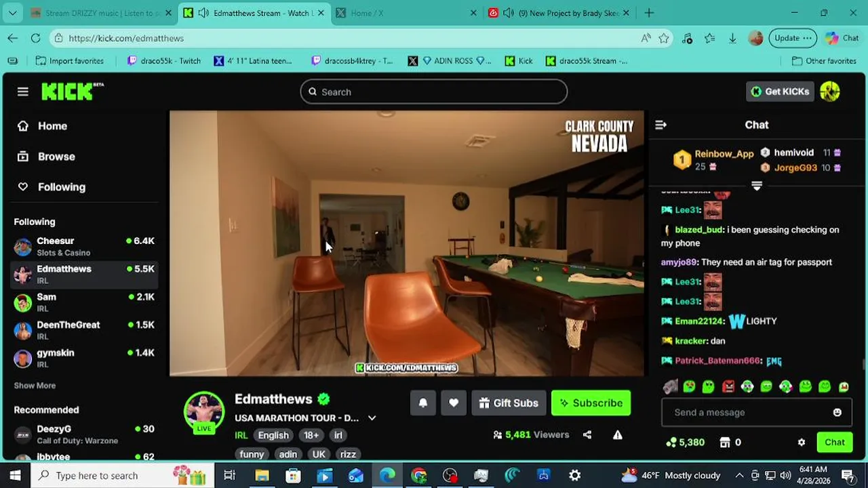The width and height of the screenshot is (868, 488).
Task: Mute the Kick tab via speaker icon
Action: pyautogui.click(x=202, y=13)
